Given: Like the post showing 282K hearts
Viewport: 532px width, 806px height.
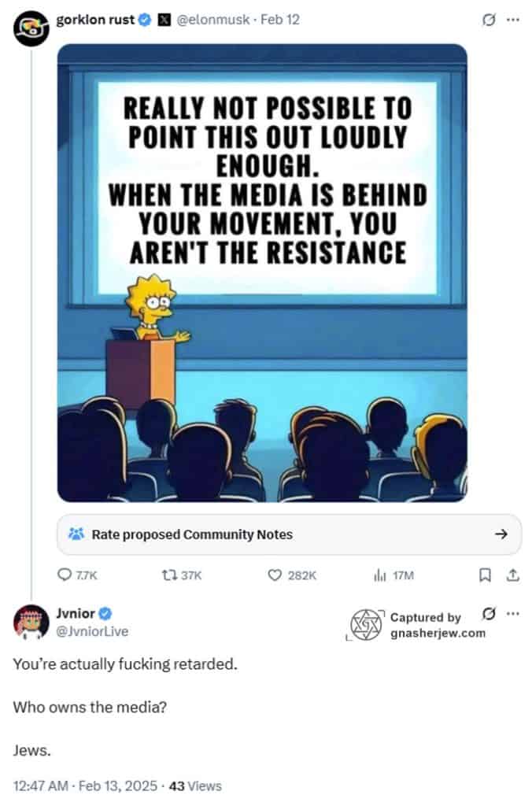Looking at the screenshot, I should coord(275,575).
